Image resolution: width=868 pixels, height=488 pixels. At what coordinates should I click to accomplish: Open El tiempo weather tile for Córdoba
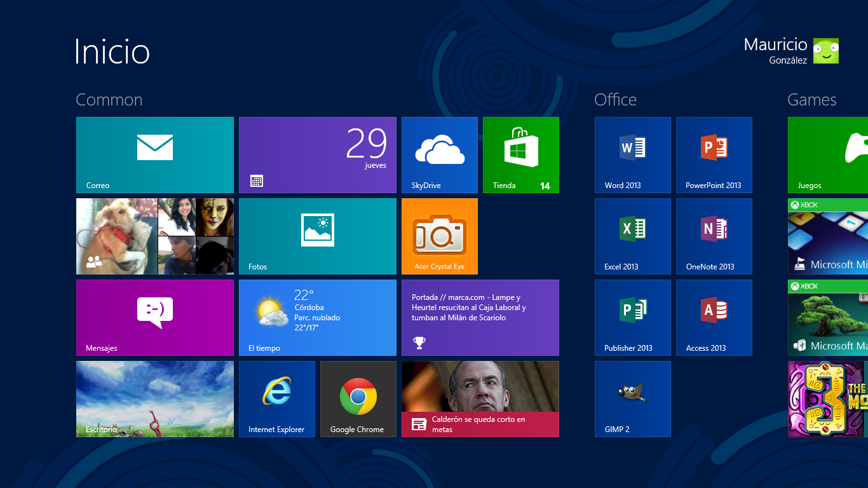pos(317,317)
